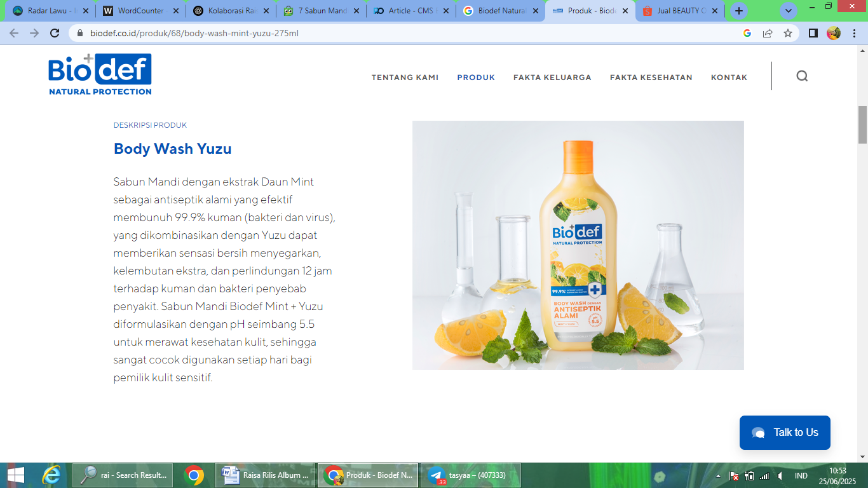Image resolution: width=868 pixels, height=488 pixels.
Task: Open the Chrome icon pinned on the taskbar
Action: [194, 475]
